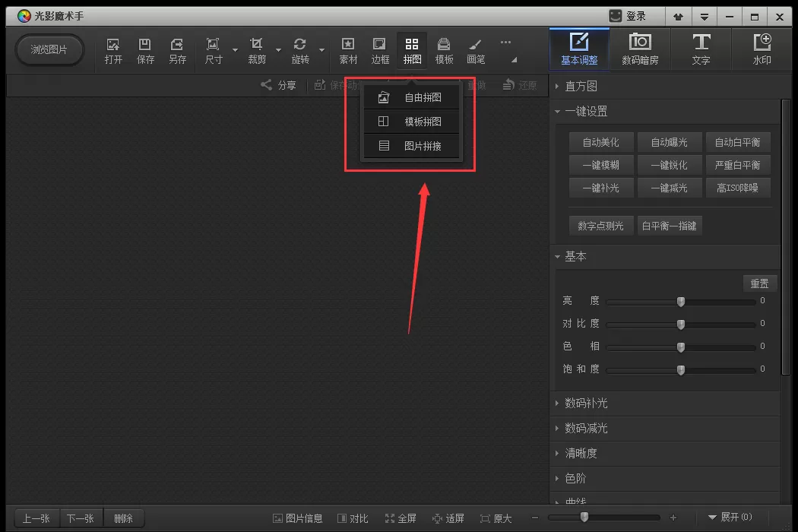Viewport: 798px width, 532px height.
Task: Apply 严重白平衡 preset
Action: point(737,165)
